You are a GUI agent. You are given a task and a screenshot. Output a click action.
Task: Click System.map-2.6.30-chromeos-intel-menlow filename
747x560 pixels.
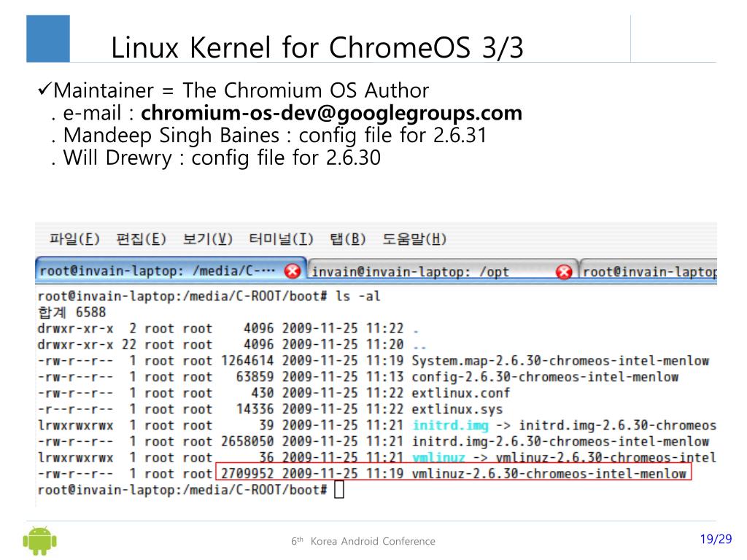560,361
